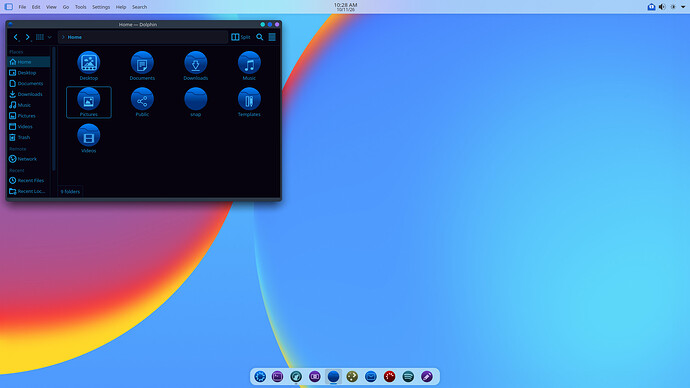Launch the red dotted icon in dock
Image resolution: width=690 pixels, height=388 pixels.
389,377
